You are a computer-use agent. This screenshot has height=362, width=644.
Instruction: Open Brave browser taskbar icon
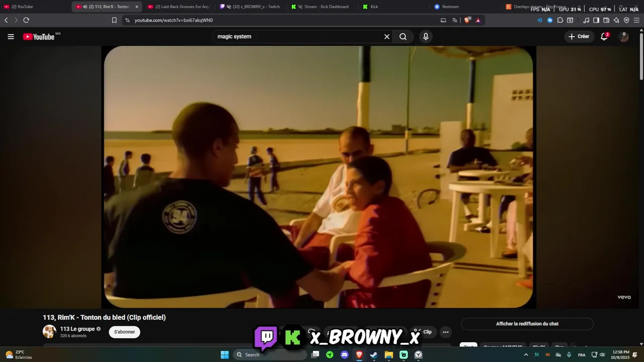[x=359, y=354]
